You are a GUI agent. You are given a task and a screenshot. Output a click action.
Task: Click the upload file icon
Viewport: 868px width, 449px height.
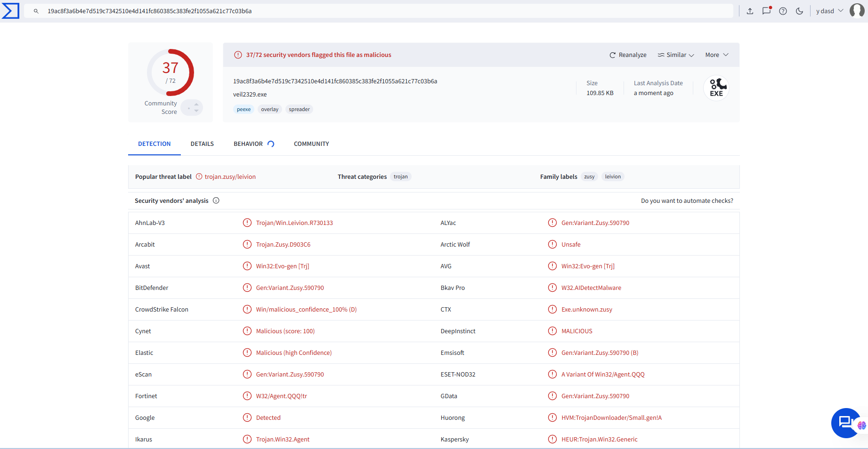point(750,11)
